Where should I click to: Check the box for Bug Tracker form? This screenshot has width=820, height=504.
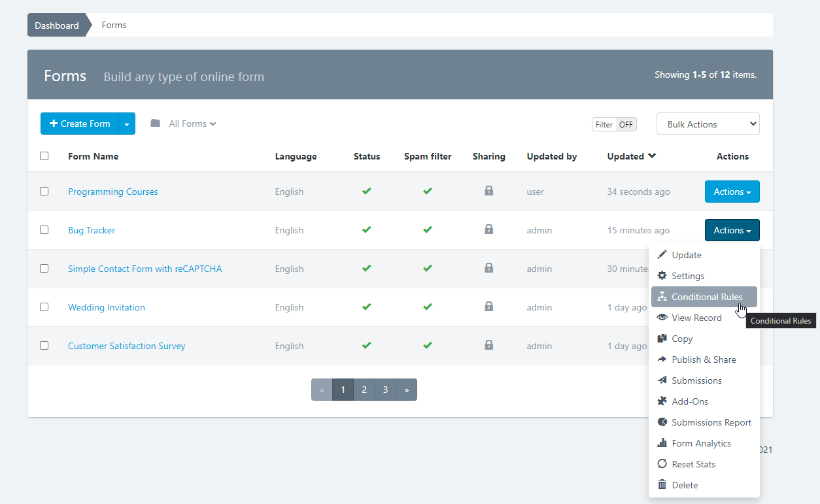point(44,230)
